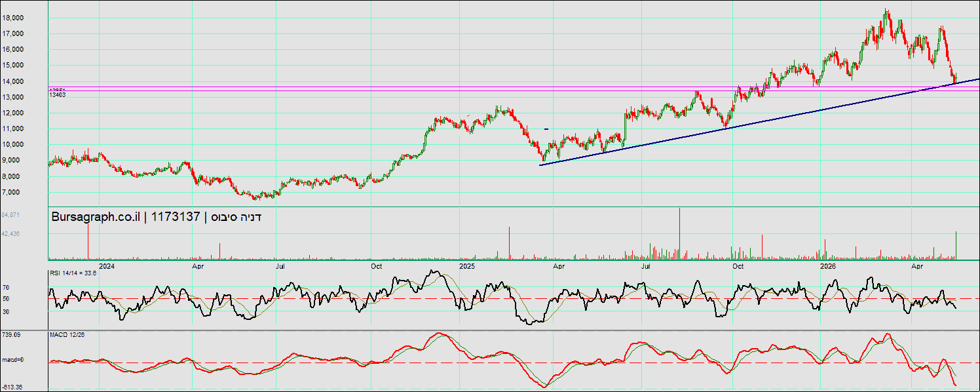The height and width of the screenshot is (392, 980).
Task: Click the 18,000 price axis label
Action: tap(13, 18)
